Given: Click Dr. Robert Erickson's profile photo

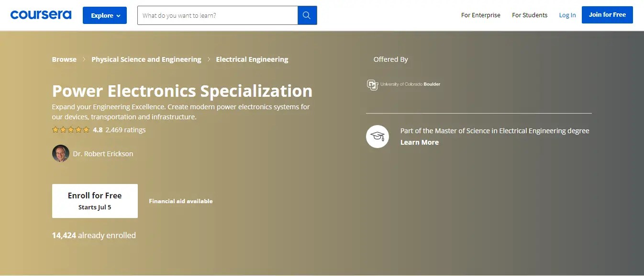Looking at the screenshot, I should pyautogui.click(x=61, y=153).
